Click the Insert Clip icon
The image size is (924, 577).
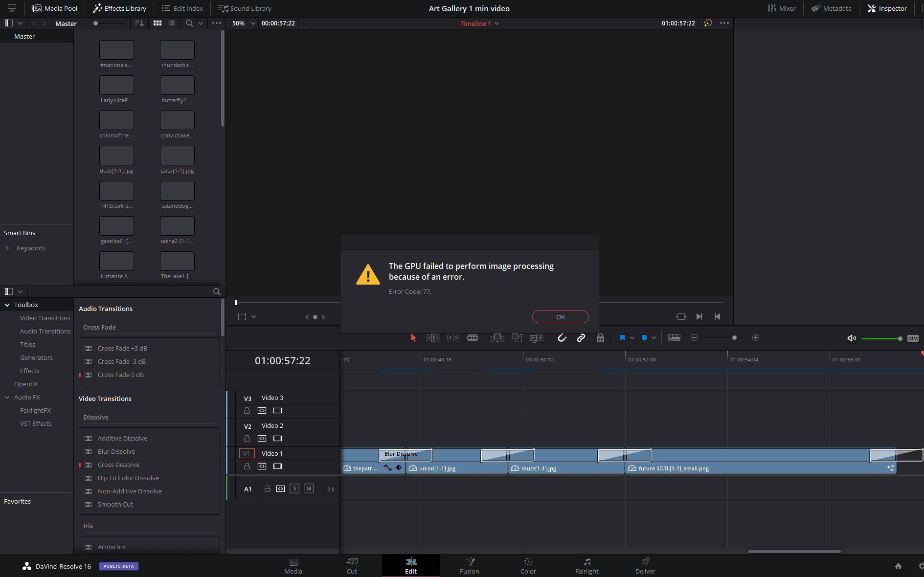(497, 338)
